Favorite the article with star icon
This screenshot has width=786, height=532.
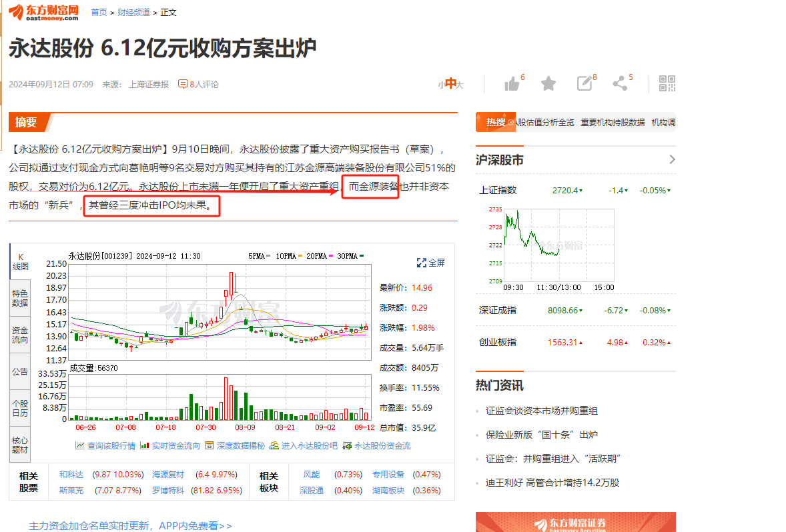point(548,83)
